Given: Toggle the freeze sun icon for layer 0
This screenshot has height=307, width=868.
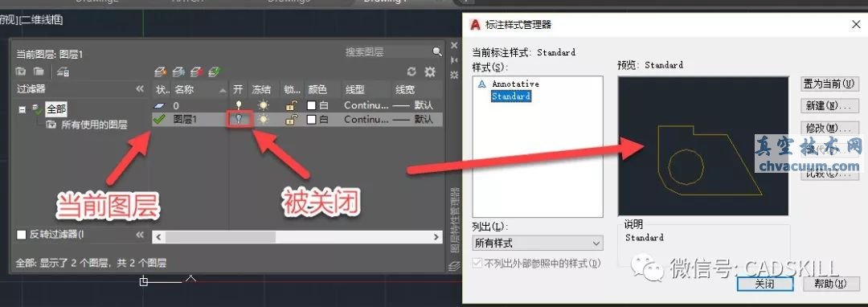Looking at the screenshot, I should 261,104.
